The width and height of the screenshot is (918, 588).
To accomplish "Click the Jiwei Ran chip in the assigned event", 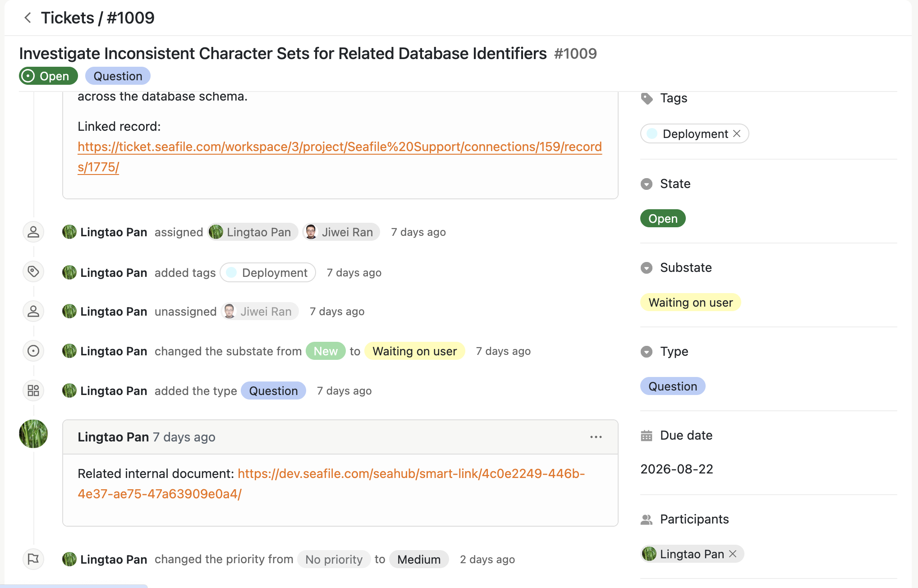I will (x=341, y=232).
